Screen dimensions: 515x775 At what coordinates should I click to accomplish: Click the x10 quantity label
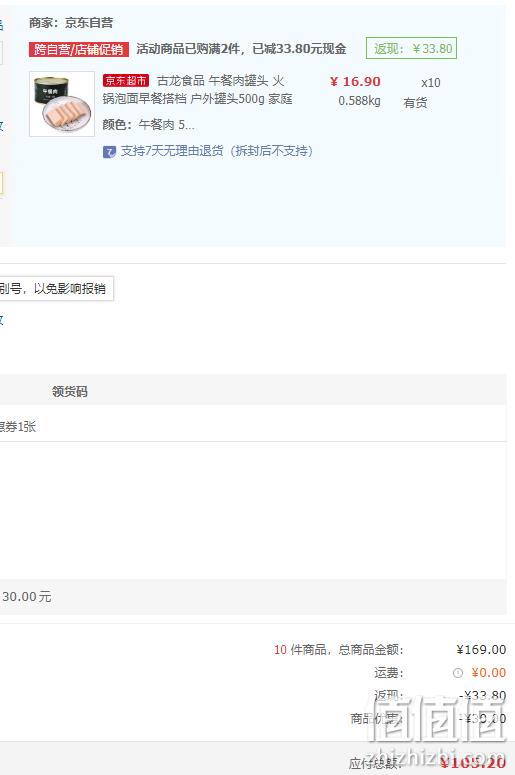430,83
